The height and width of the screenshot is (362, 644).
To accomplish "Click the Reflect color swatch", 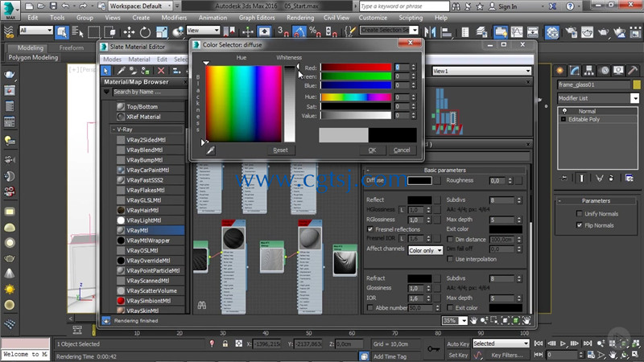I will (419, 200).
